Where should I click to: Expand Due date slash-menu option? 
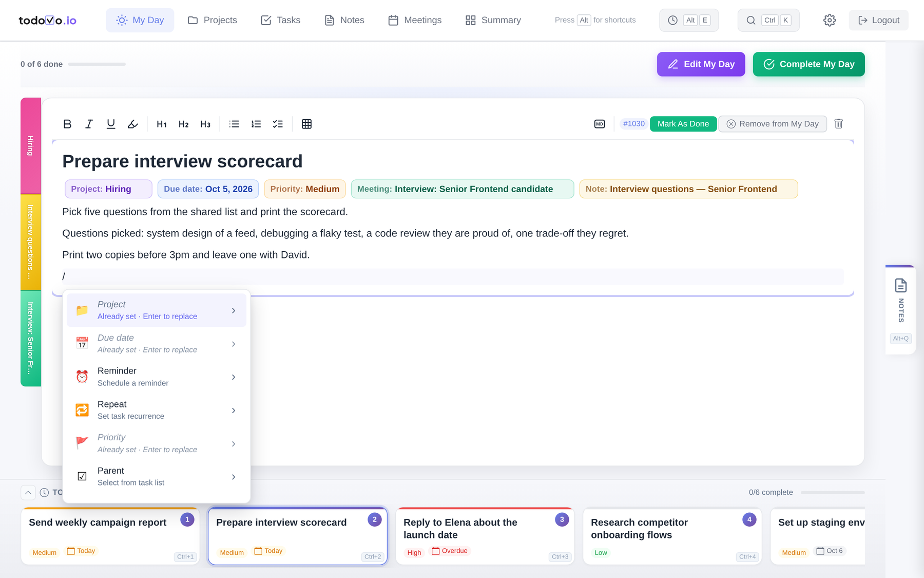pyautogui.click(x=157, y=344)
